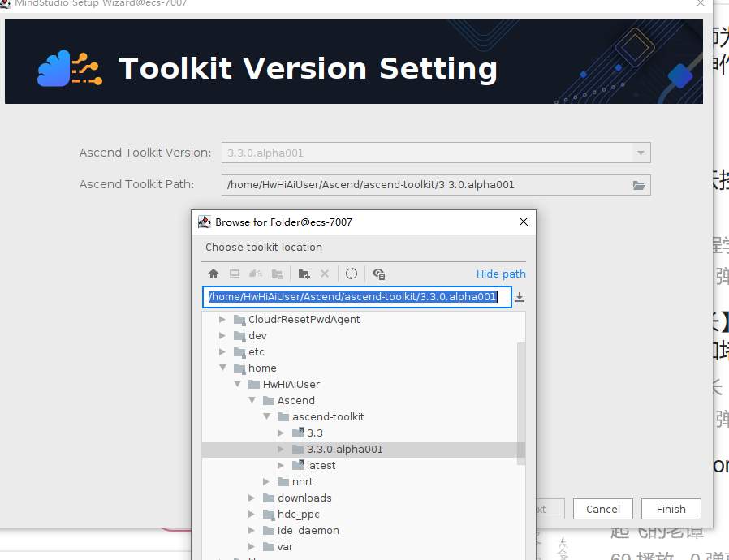The width and height of the screenshot is (729, 560).
Task: Click the Finish button
Action: point(671,509)
